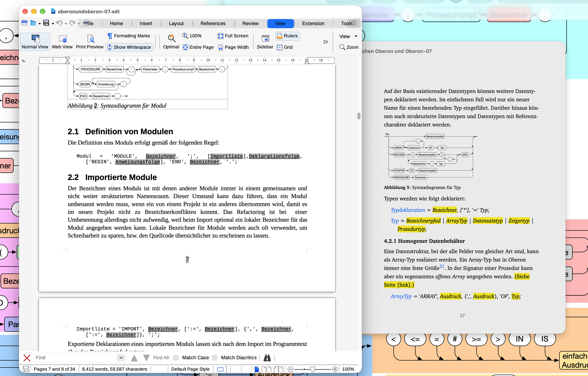588x376 pixels.
Task: Select book view layout icon
Action: (278, 369)
